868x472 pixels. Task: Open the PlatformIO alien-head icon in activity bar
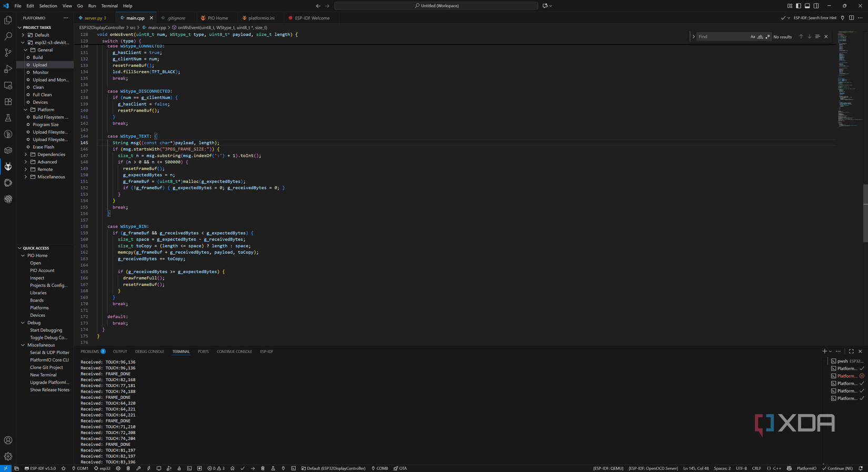click(x=8, y=167)
